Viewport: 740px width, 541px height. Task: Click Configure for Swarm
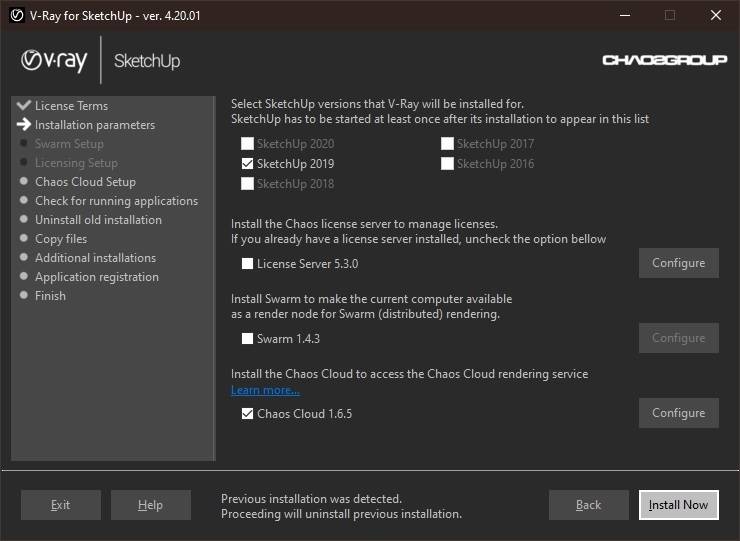(679, 338)
